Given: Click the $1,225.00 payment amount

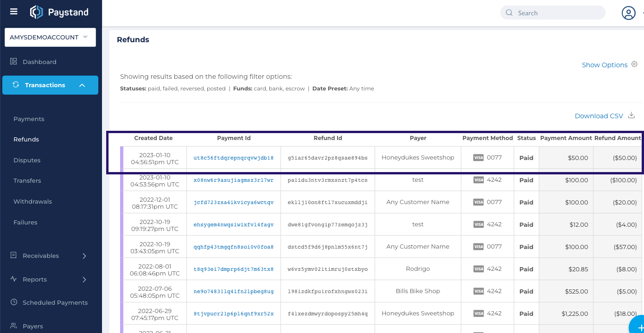Looking at the screenshot, I should point(574,314).
